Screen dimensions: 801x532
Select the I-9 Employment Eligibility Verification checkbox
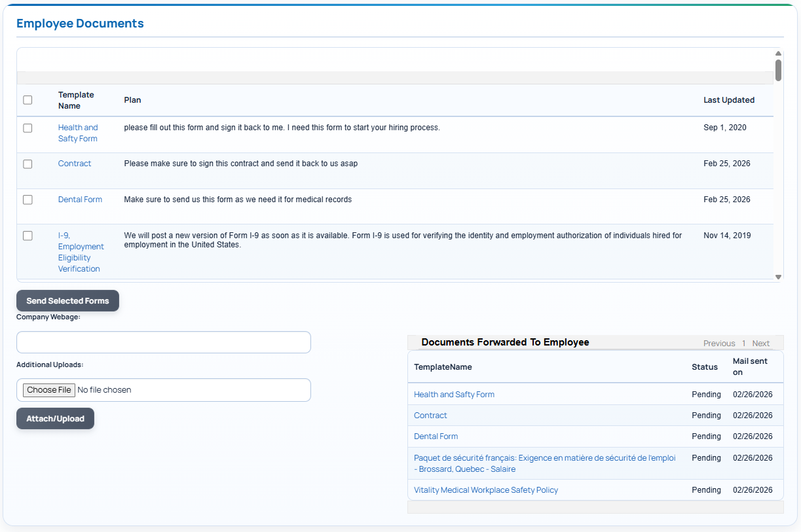click(x=28, y=236)
